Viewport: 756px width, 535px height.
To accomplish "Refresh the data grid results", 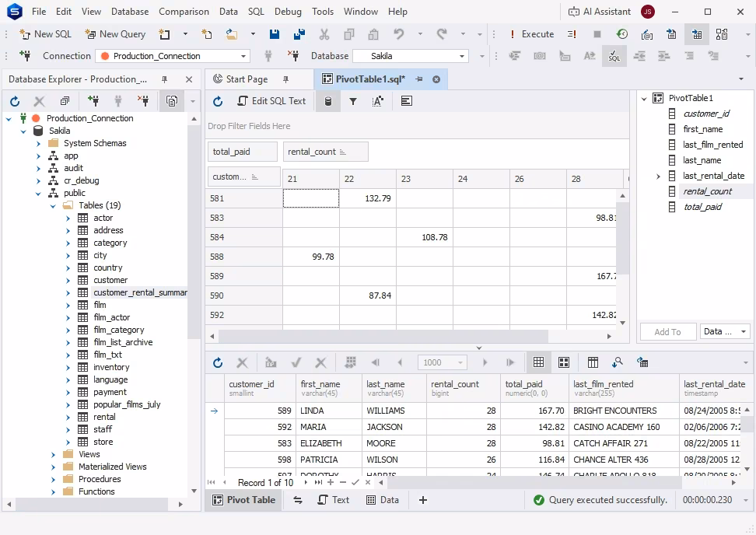I will click(218, 362).
